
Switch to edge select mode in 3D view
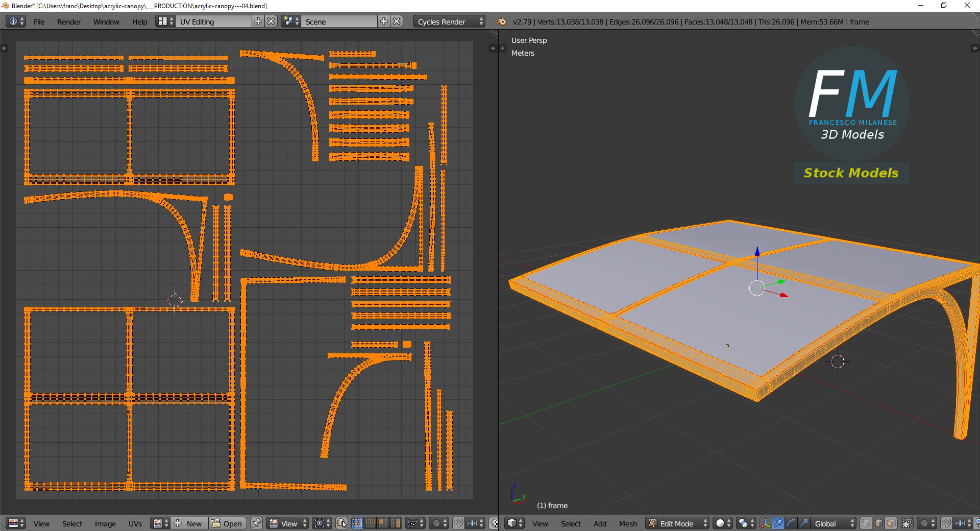point(878,523)
